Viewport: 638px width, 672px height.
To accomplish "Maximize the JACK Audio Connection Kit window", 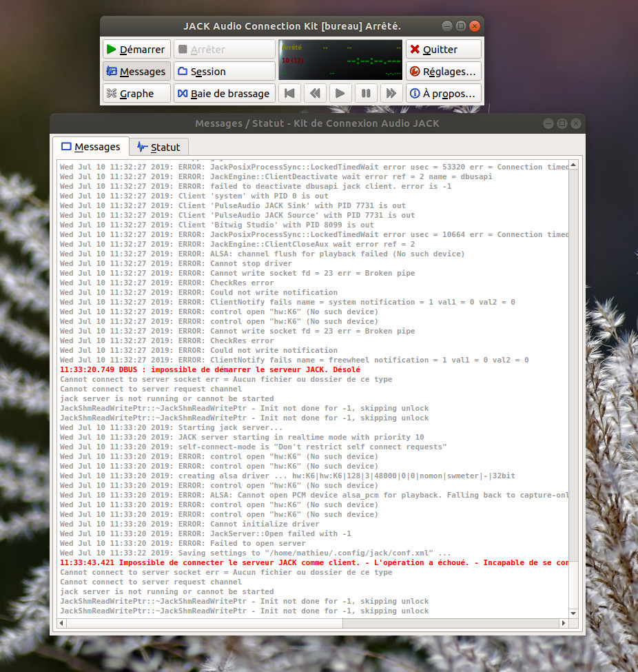I will tap(461, 26).
